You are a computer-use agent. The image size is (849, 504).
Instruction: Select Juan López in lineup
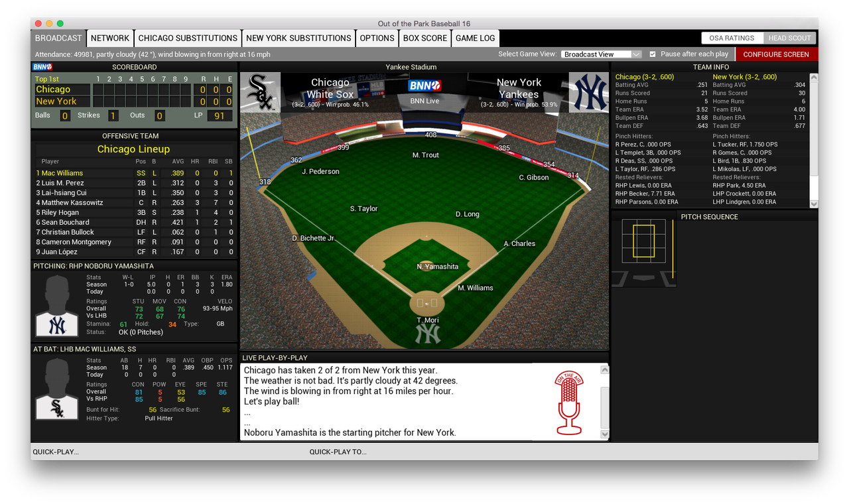(135, 253)
